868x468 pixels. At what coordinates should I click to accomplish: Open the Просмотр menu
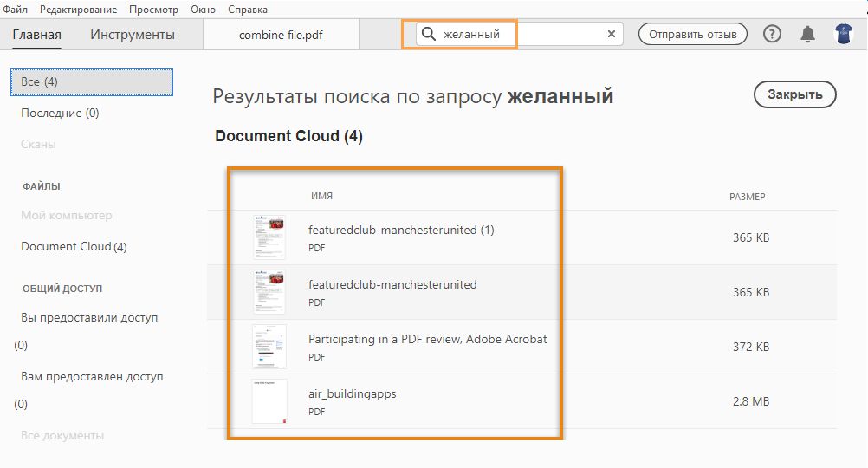[153, 10]
